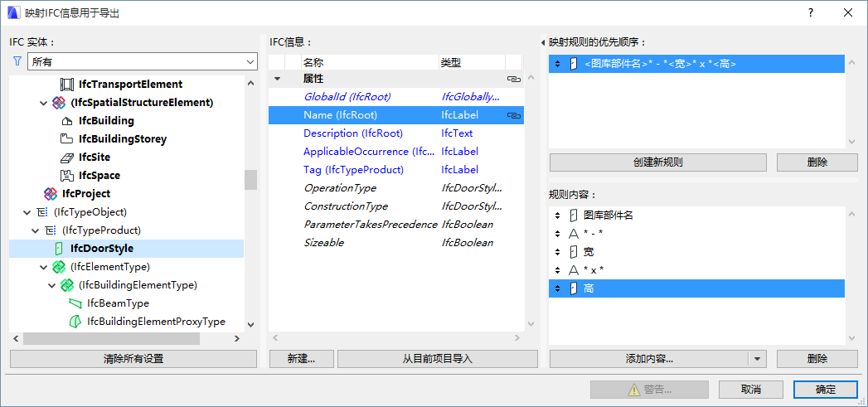This screenshot has width=868, height=407.
Task: Click the (IfcTypeObject) list icon
Action: coord(41,212)
